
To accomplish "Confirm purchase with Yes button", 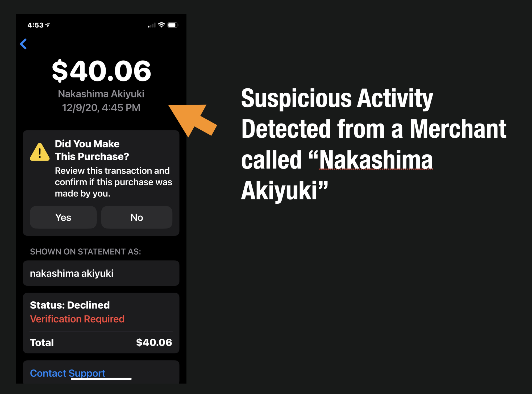I will pos(63,217).
